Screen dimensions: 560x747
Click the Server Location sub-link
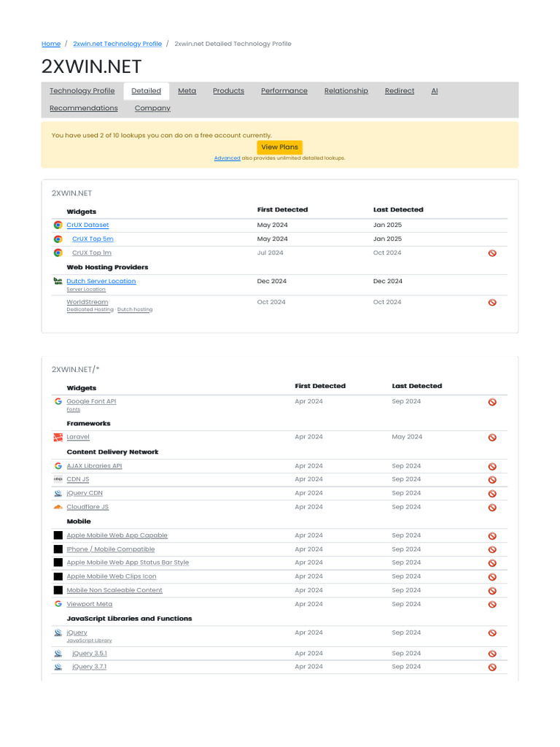pos(86,289)
